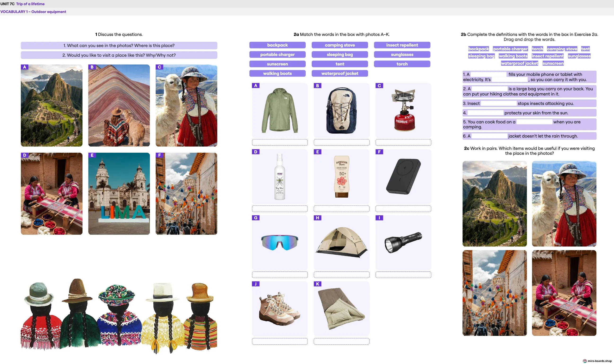Screen dimensions: 614x364
Task: Select the 'sunscreen' tile in Exercise 2a
Action: tap(277, 64)
